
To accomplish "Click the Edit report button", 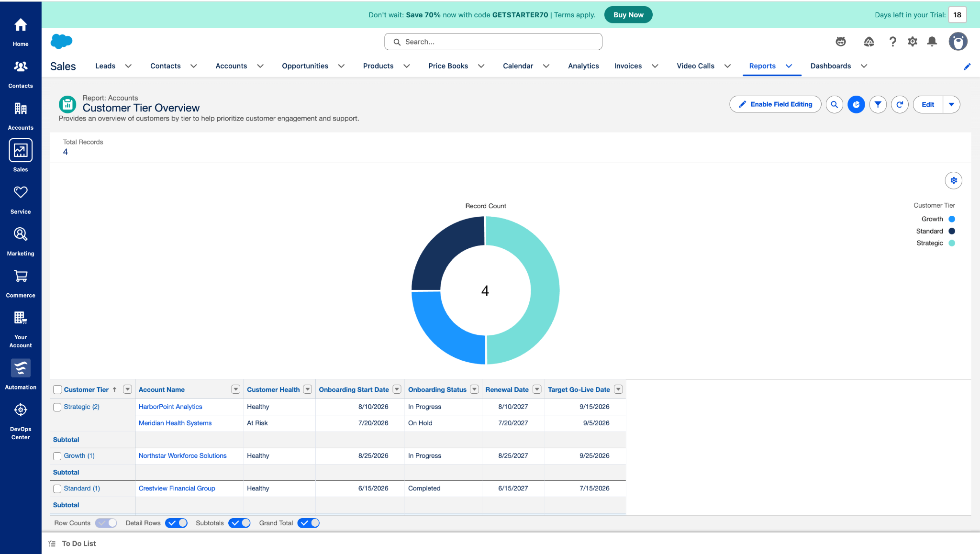I will [928, 104].
